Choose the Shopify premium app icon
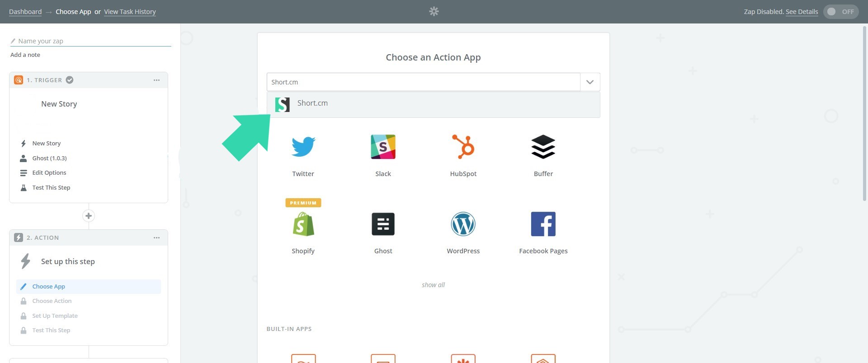This screenshot has height=363, width=868. tap(303, 224)
